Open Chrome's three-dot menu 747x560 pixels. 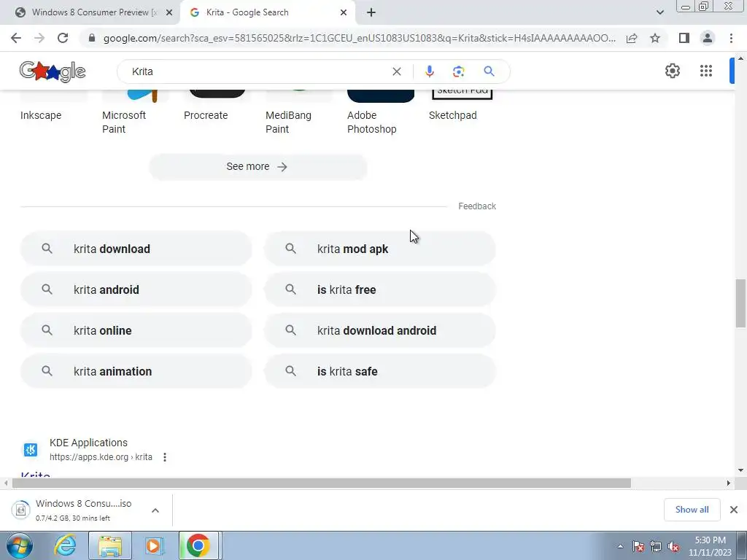[x=731, y=38]
